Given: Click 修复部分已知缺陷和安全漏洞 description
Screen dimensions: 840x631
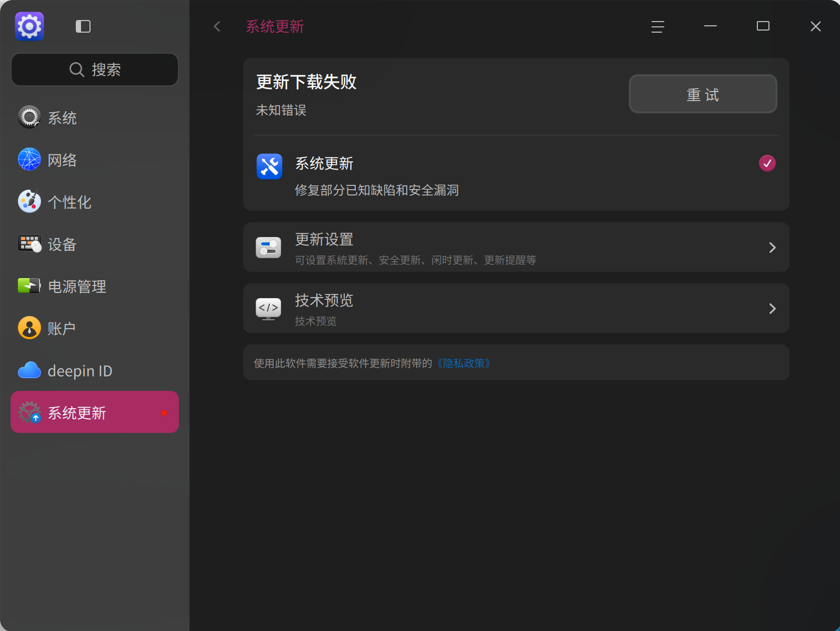Looking at the screenshot, I should click(377, 190).
